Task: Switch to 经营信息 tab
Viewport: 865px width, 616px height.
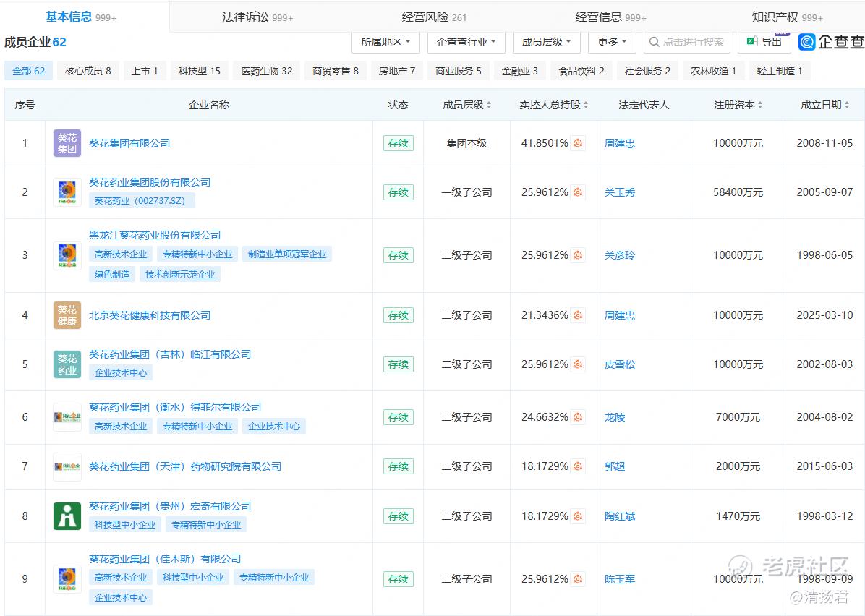Action: pos(610,17)
